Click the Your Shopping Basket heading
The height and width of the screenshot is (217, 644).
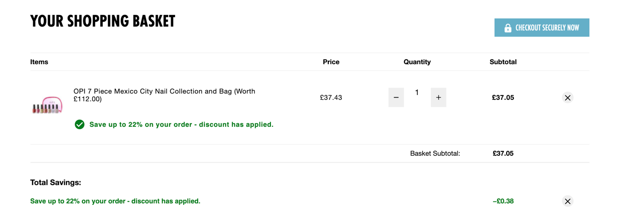coord(103,21)
